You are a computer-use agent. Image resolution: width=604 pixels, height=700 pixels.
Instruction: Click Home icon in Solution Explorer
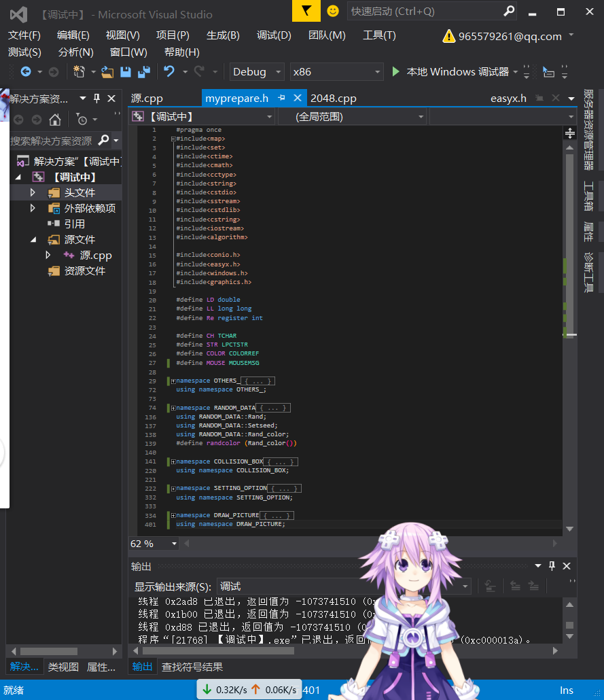pyautogui.click(x=55, y=120)
